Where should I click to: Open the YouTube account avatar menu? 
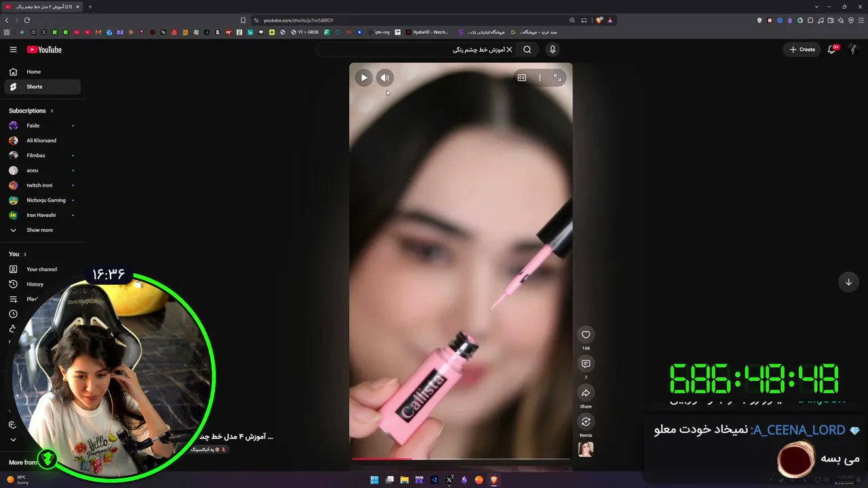coord(853,49)
